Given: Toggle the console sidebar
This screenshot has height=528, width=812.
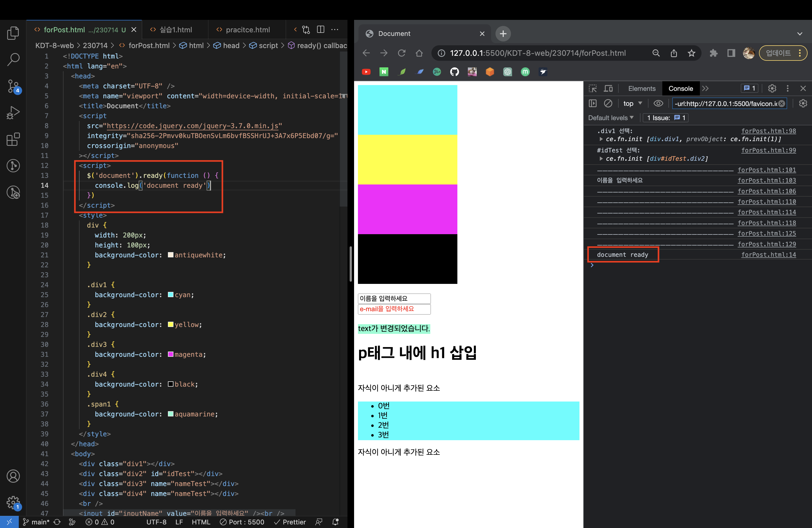Looking at the screenshot, I should (593, 103).
